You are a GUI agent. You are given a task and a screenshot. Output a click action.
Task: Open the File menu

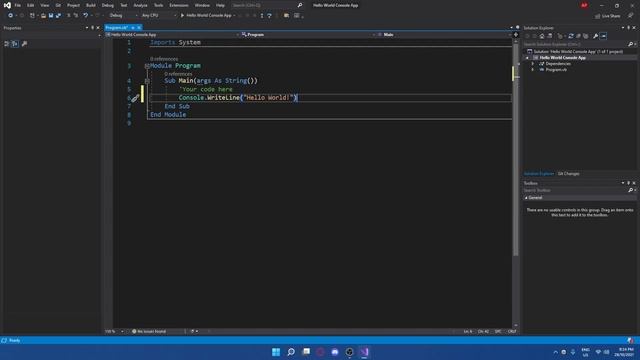[18, 5]
